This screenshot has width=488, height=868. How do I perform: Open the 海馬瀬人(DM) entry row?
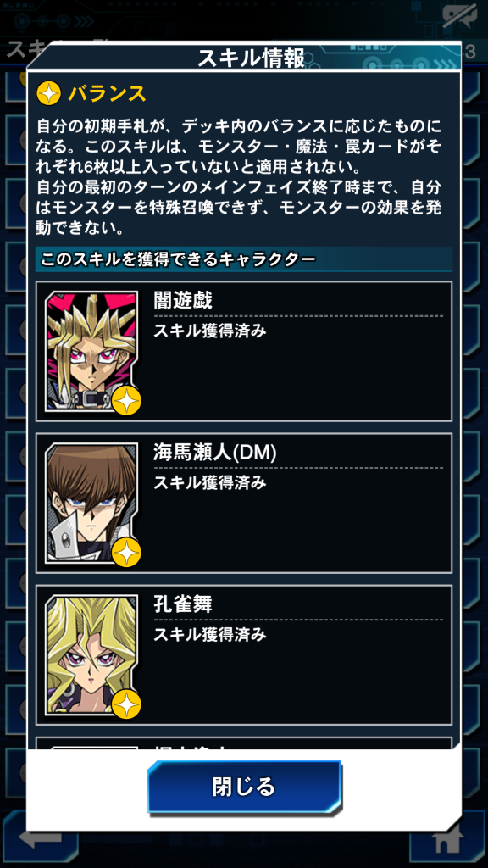[244, 504]
